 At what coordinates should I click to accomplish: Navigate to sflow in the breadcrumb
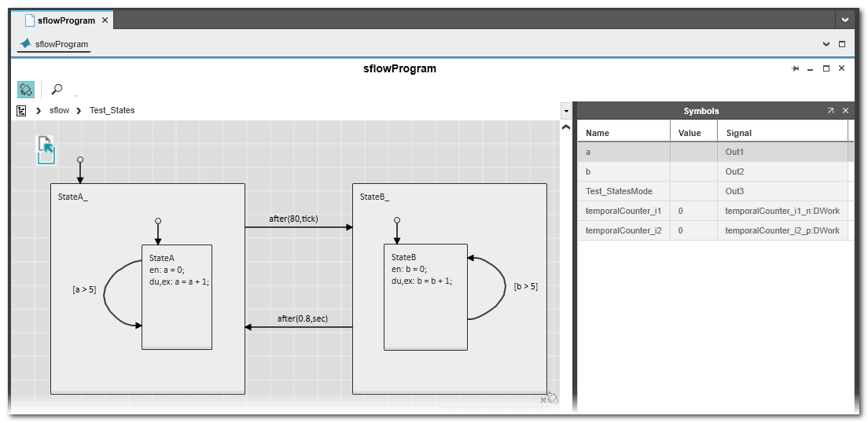pos(59,111)
